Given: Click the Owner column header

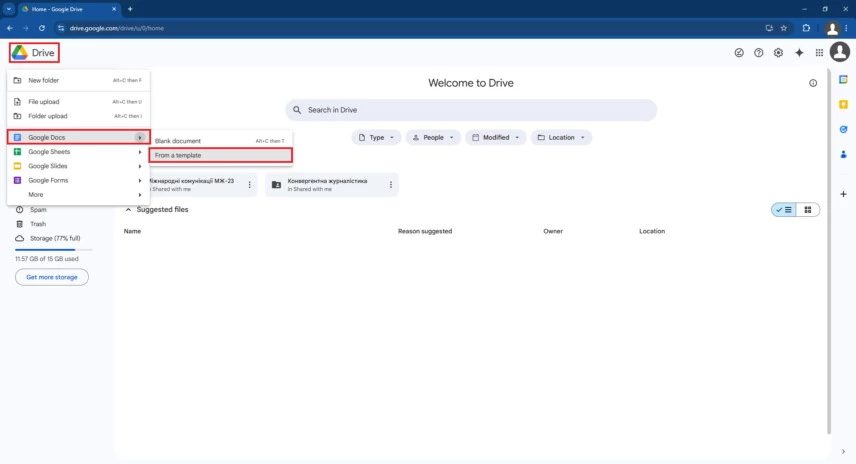Looking at the screenshot, I should pyautogui.click(x=552, y=231).
